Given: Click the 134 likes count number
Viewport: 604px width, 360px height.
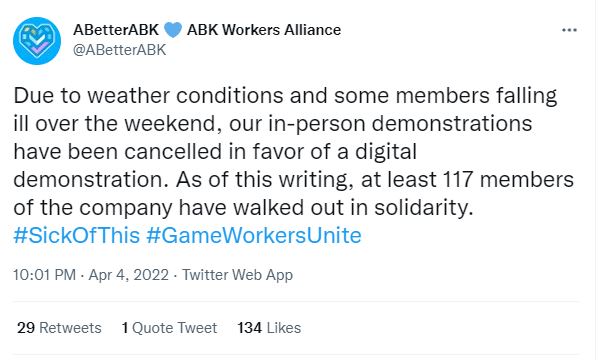Looking at the screenshot, I should coord(250,328).
